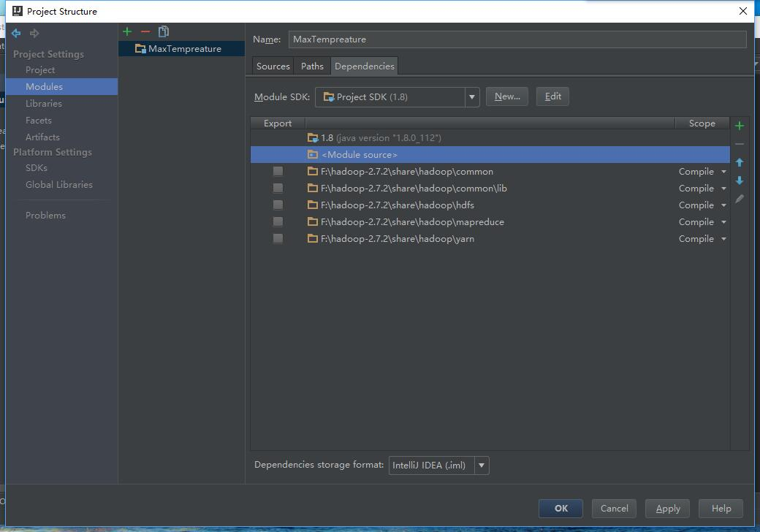Click the Scope column header

coord(702,123)
